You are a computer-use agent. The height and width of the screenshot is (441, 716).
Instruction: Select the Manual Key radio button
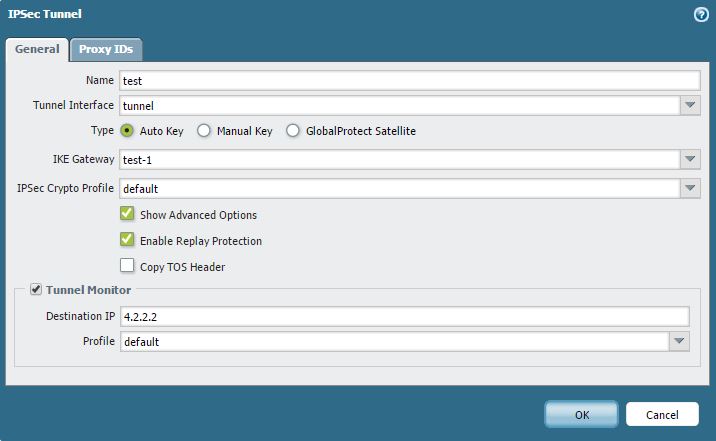204,131
